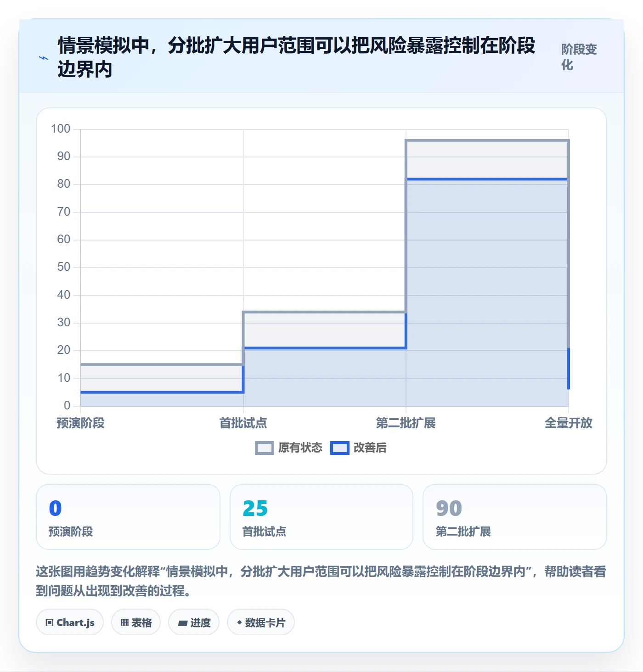Click the description paragraph starting with 这张图用趋势变化
This screenshot has height=672, width=643.
tap(321, 581)
